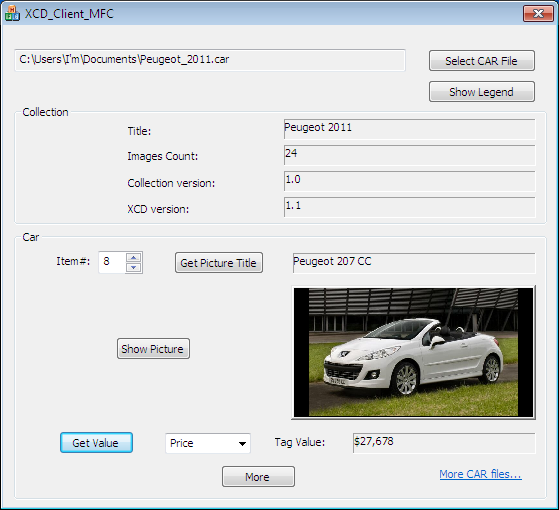Click the Item# number box showing 8
Image resolution: width=559 pixels, height=510 pixels.
112,262
